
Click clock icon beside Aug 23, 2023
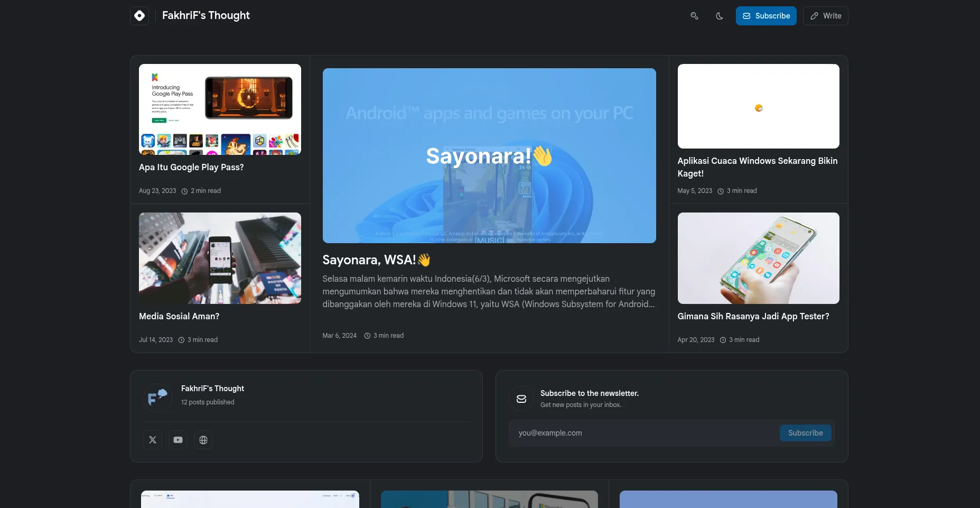coord(184,191)
